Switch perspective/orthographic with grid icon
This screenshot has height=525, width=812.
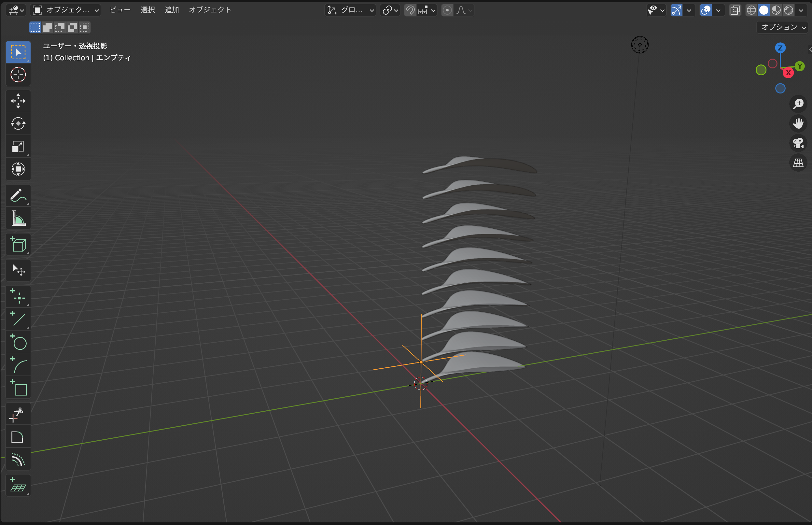coord(798,163)
